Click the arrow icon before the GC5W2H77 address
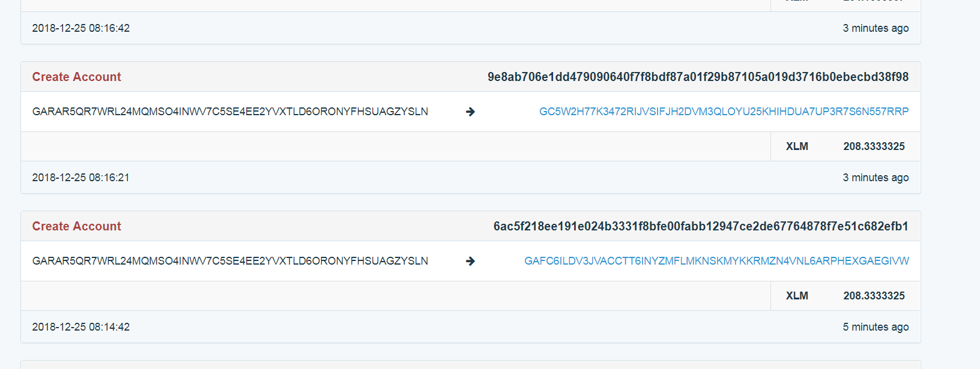980x369 pixels. pyautogui.click(x=470, y=112)
